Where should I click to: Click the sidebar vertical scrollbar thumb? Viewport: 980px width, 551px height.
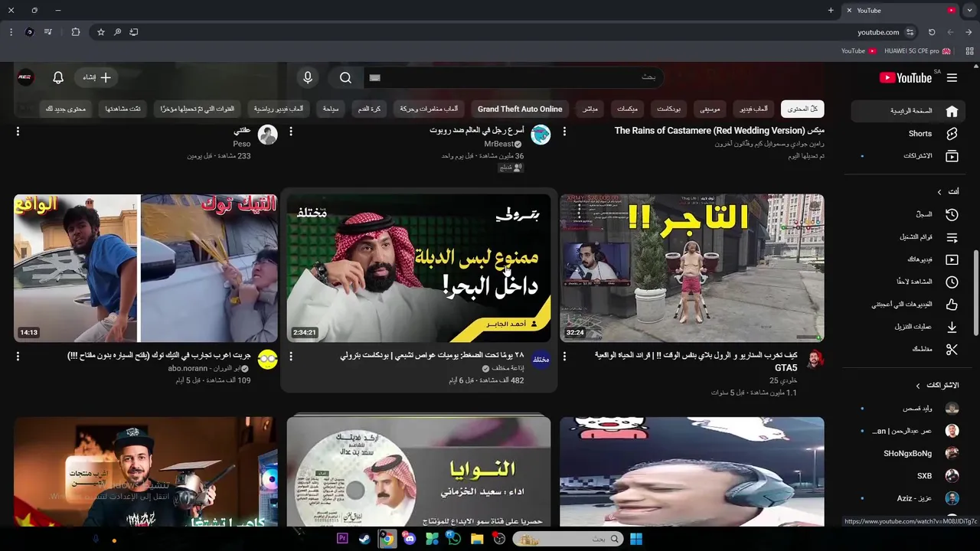(975, 292)
